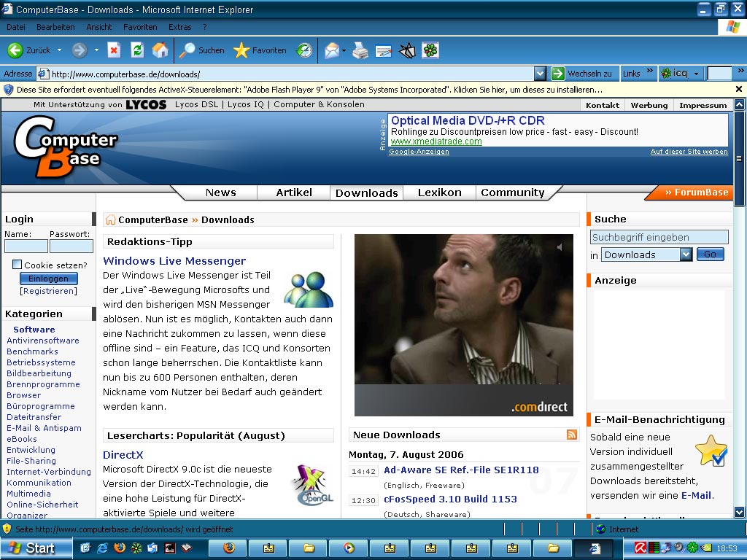The width and height of the screenshot is (747, 560).
Task: Click the Impressum link
Action: click(703, 105)
